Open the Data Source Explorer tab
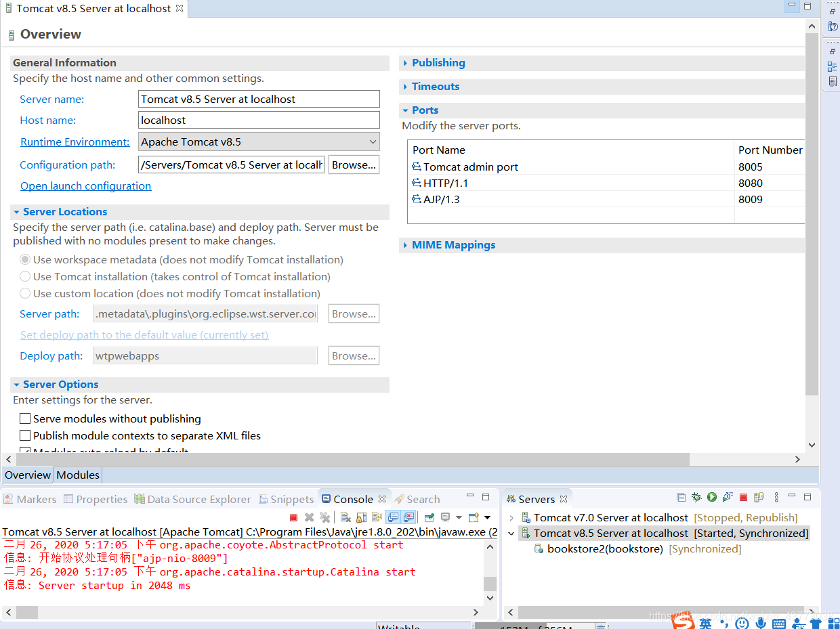840x629 pixels. point(192,499)
